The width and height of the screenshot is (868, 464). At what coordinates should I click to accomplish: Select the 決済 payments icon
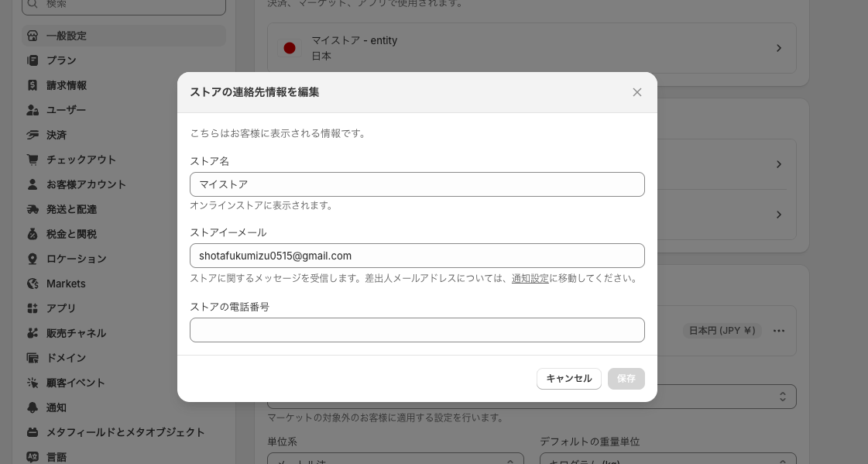[33, 135]
